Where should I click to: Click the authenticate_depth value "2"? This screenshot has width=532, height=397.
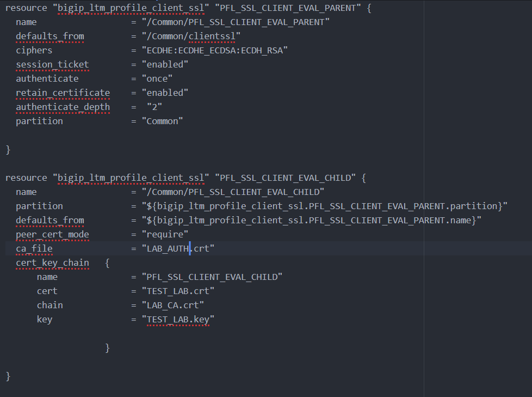click(x=154, y=107)
